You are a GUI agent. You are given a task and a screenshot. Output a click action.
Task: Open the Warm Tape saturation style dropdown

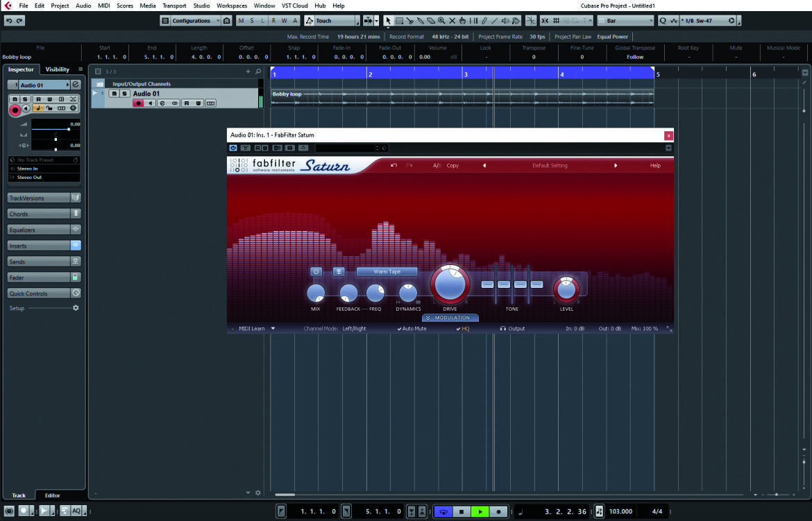point(387,271)
